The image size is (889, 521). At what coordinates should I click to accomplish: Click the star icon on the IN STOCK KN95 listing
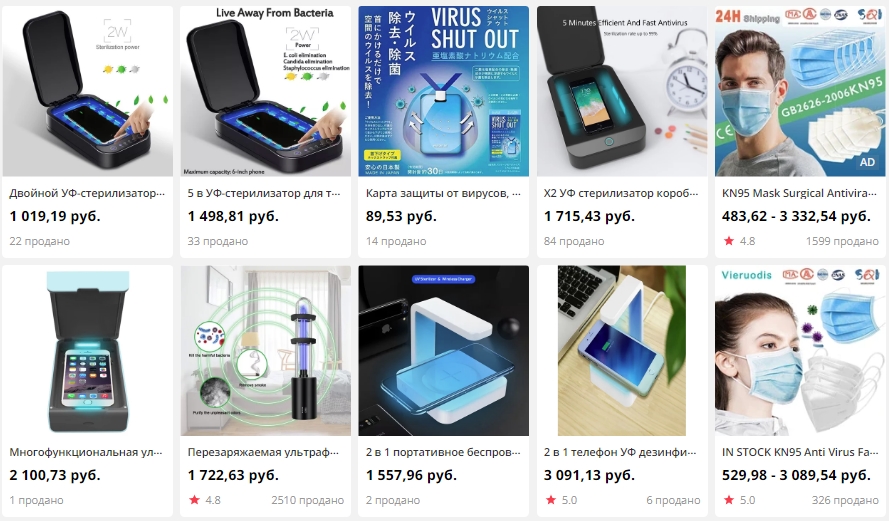tap(729, 500)
